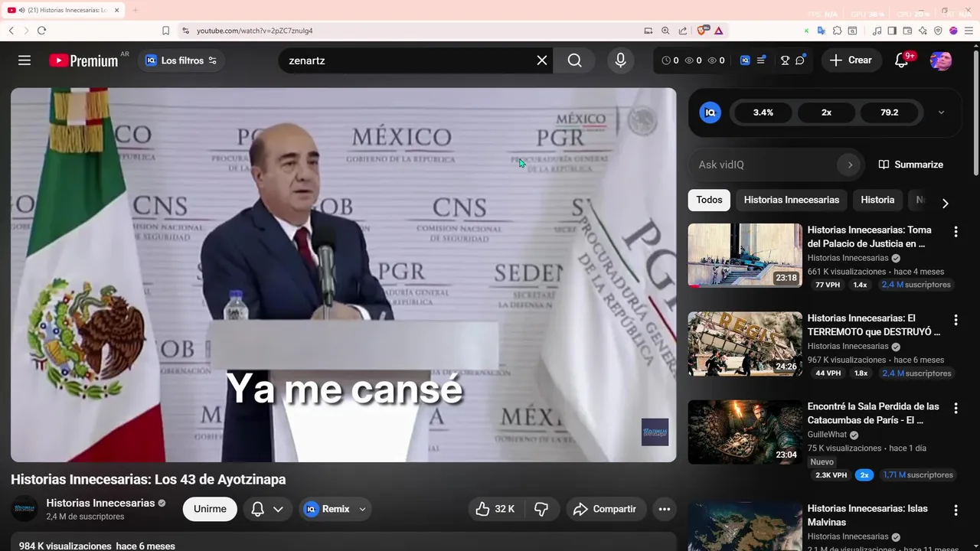980x551 pixels.
Task: Click the Brave Shields lion icon
Action: coord(701,31)
